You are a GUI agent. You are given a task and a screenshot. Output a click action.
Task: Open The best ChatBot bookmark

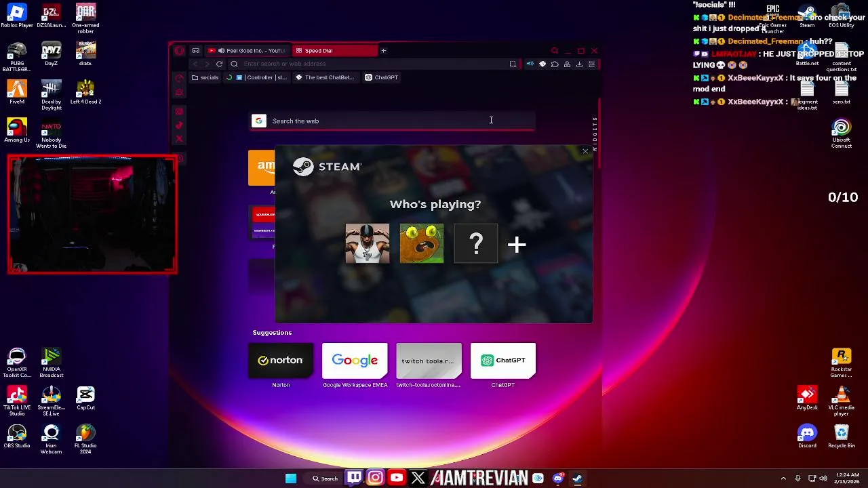tap(325, 77)
